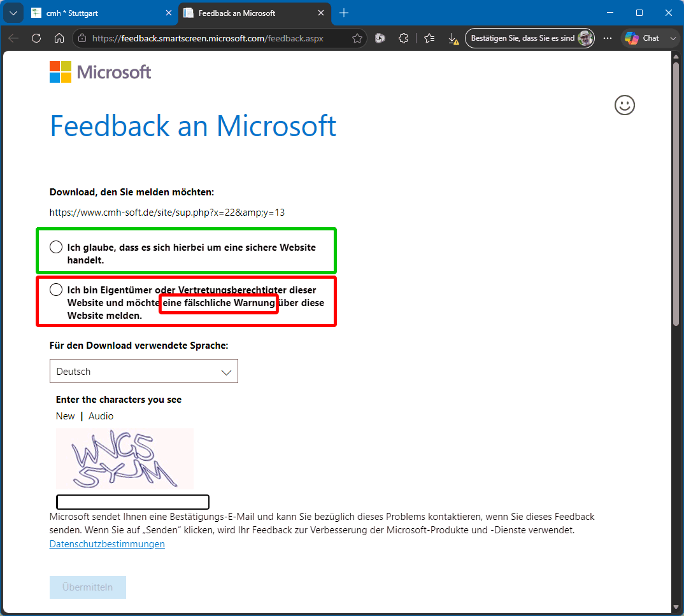Open the tab actions menu chevron
This screenshot has height=616, width=684.
coord(13,13)
